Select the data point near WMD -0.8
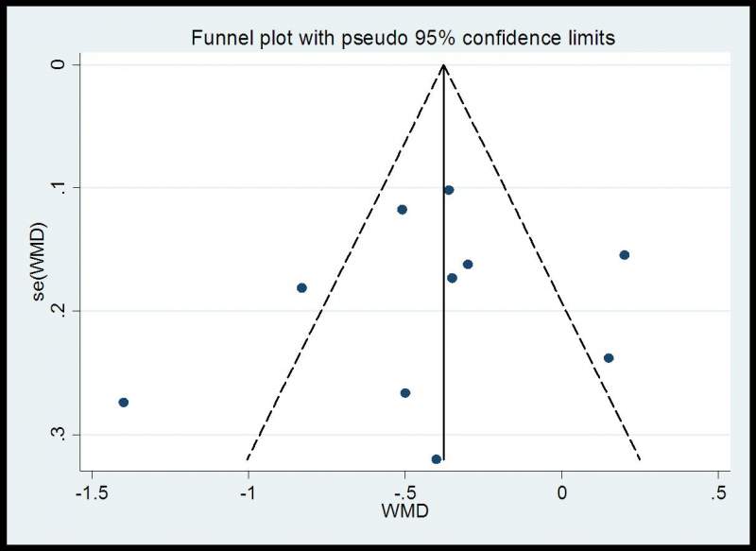The image size is (756, 551). point(301,287)
